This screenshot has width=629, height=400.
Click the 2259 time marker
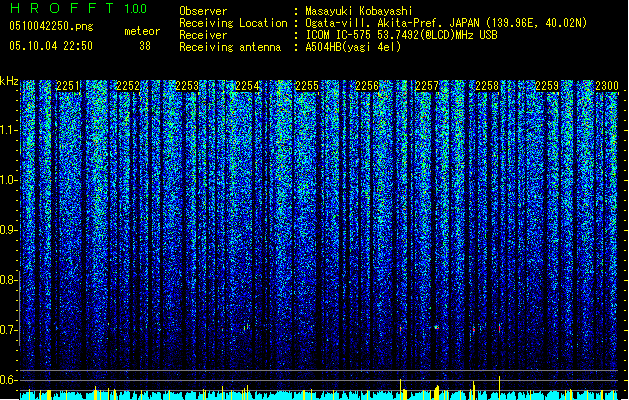click(547, 86)
